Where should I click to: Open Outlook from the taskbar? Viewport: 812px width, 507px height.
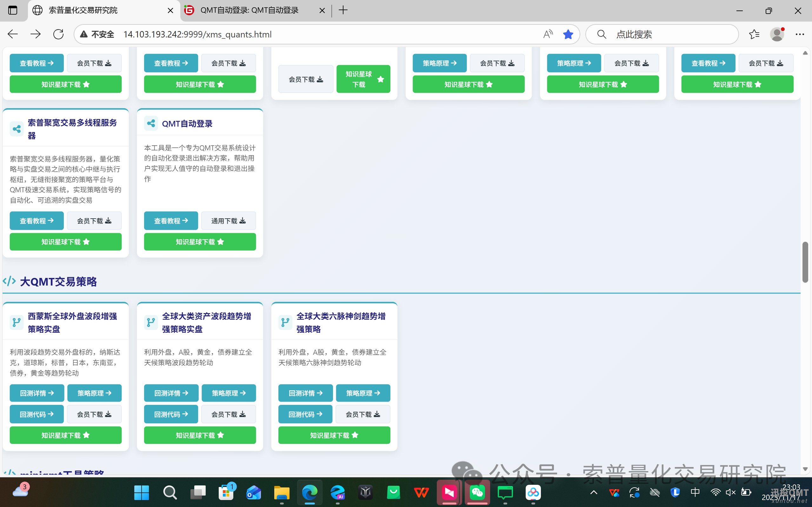click(254, 493)
